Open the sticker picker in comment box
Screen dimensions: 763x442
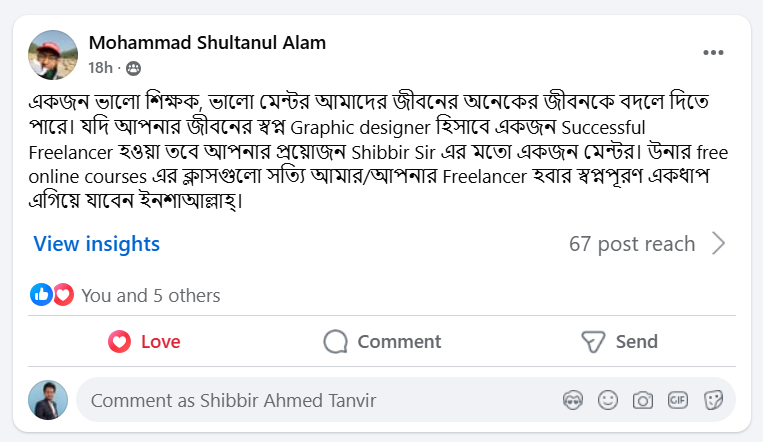[x=713, y=400]
